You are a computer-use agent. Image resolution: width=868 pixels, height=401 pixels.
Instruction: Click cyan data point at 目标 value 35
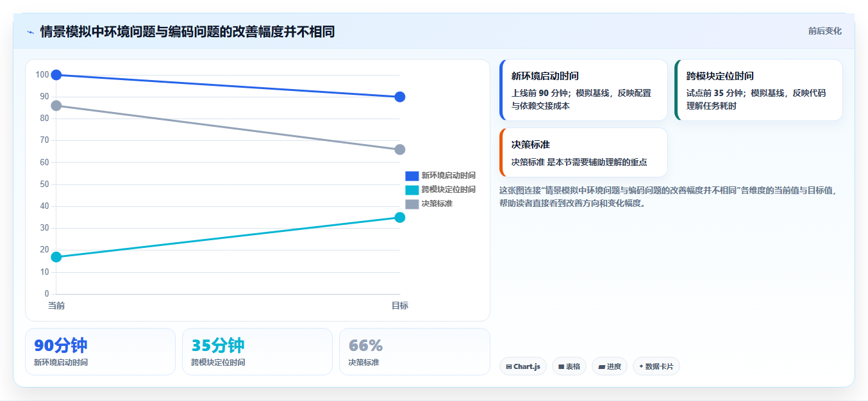(x=400, y=217)
